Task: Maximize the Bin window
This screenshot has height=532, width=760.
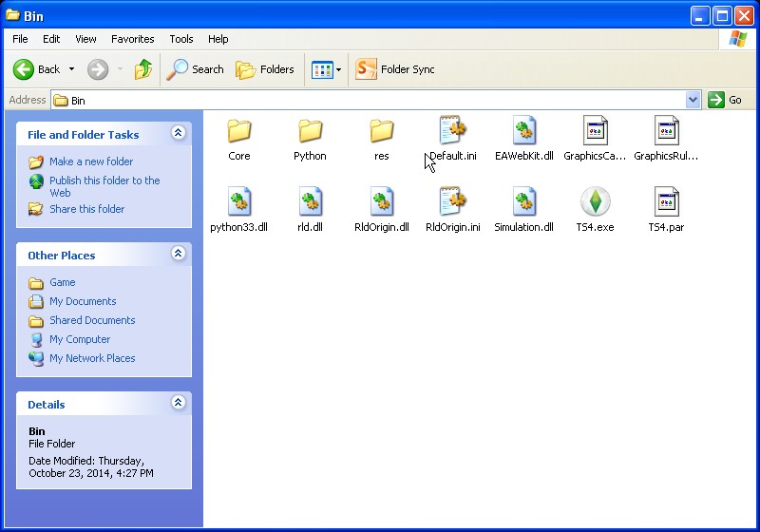Action: [722, 16]
